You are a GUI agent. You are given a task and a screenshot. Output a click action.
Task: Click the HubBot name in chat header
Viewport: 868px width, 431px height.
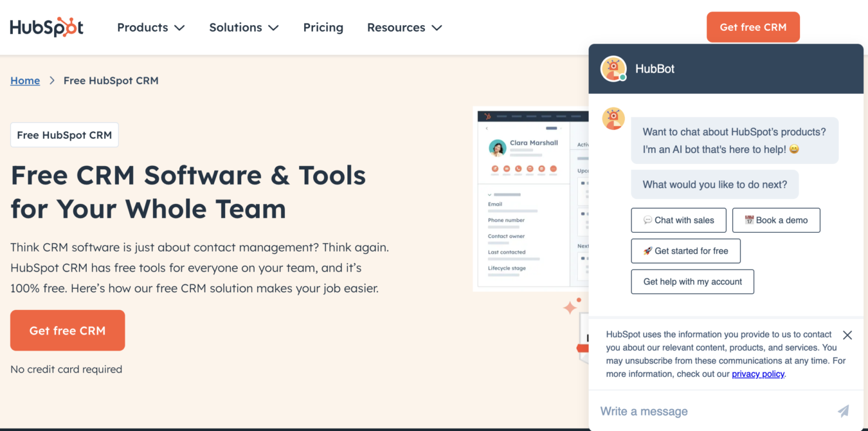point(655,69)
